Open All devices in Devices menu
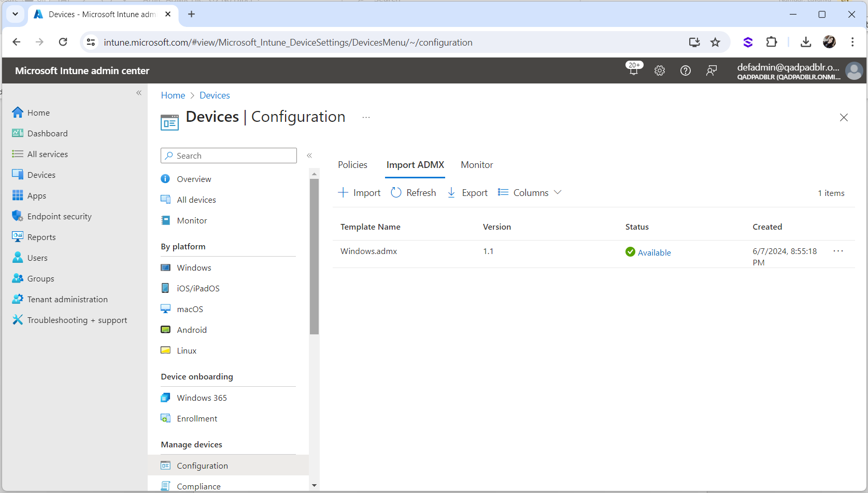Viewport: 868px width, 493px height. [x=188, y=200]
